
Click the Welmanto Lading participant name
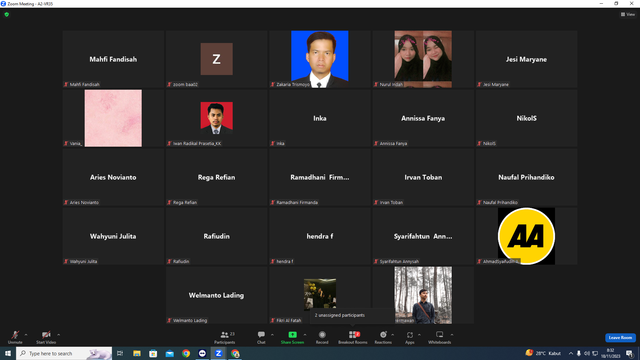coord(216,295)
